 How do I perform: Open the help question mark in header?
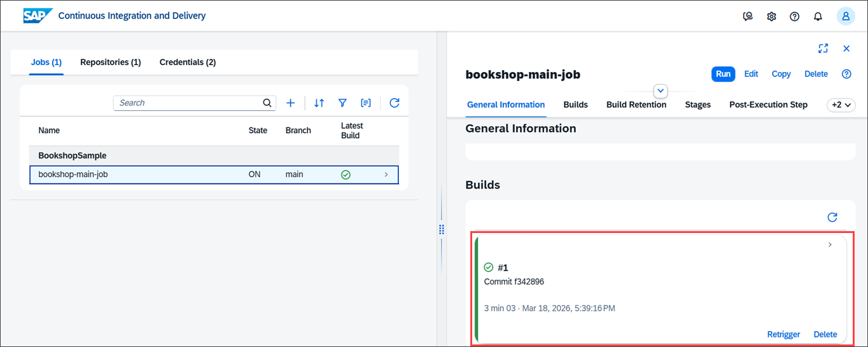tap(794, 17)
